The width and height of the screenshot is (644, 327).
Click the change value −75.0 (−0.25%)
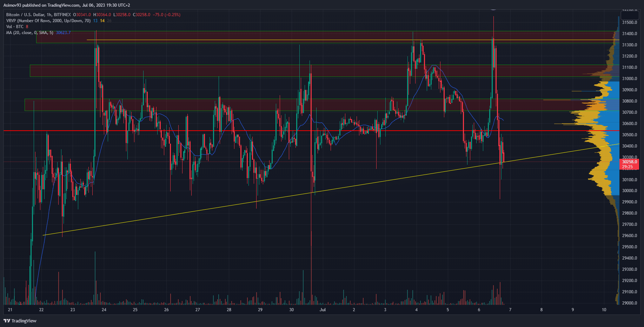click(167, 15)
